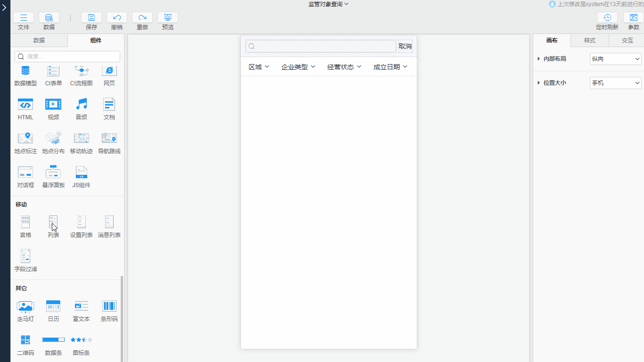Image resolution: width=644 pixels, height=362 pixels.
Task: Click the Save (保存) toolbar icon
Action: click(91, 18)
